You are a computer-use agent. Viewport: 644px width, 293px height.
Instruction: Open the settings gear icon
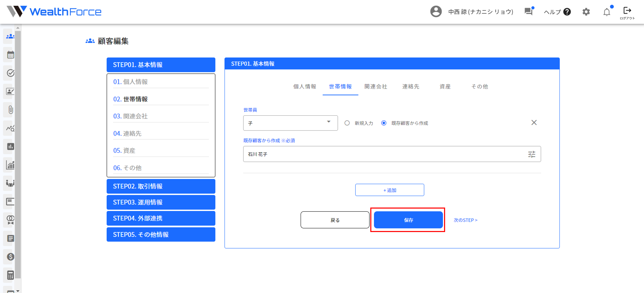586,12
